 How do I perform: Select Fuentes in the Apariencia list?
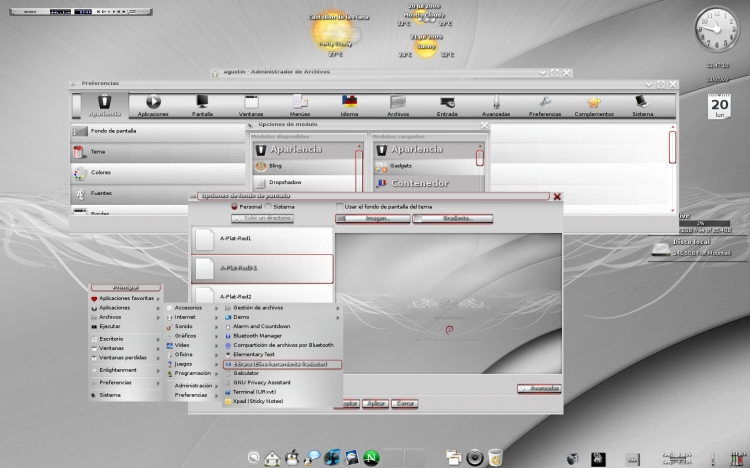(158, 193)
